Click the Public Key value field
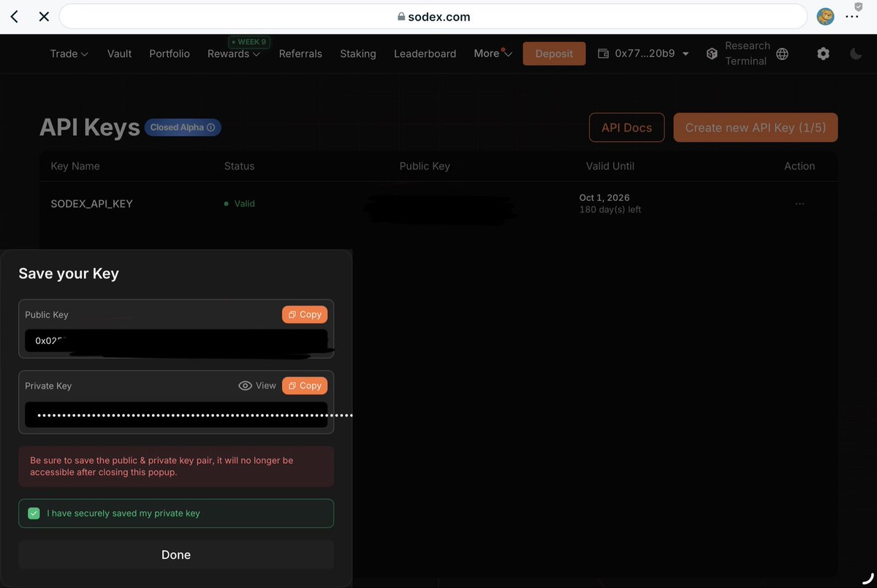Screen dimensions: 877x588 (176, 341)
